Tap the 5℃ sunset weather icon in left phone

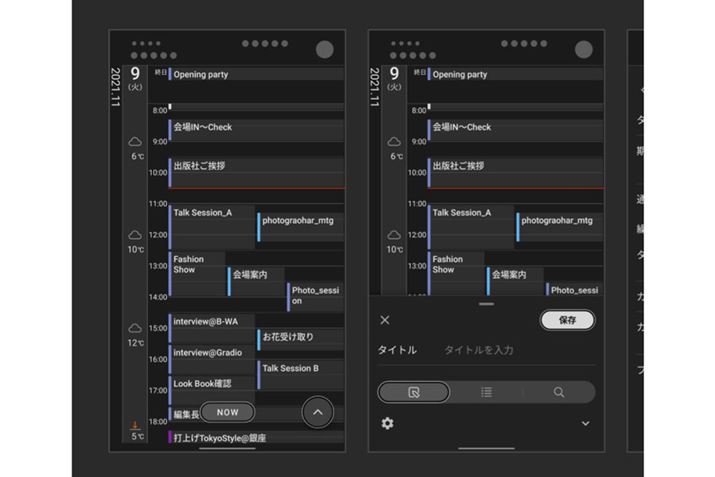click(135, 425)
